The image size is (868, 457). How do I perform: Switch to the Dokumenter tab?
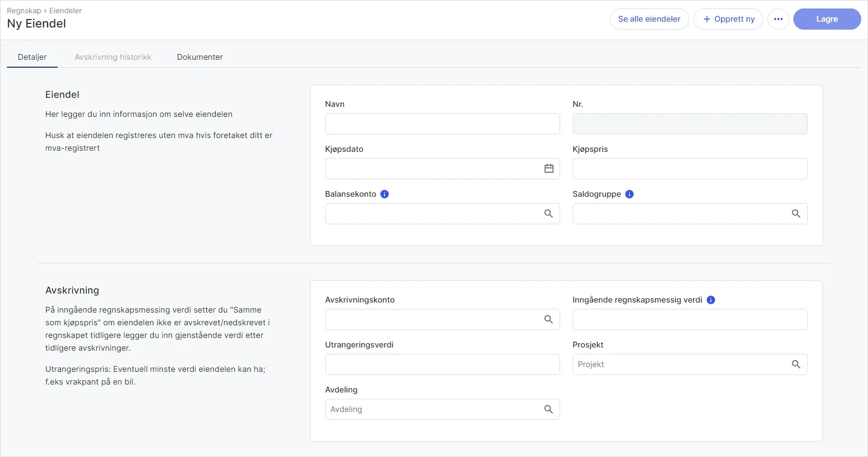click(x=200, y=57)
